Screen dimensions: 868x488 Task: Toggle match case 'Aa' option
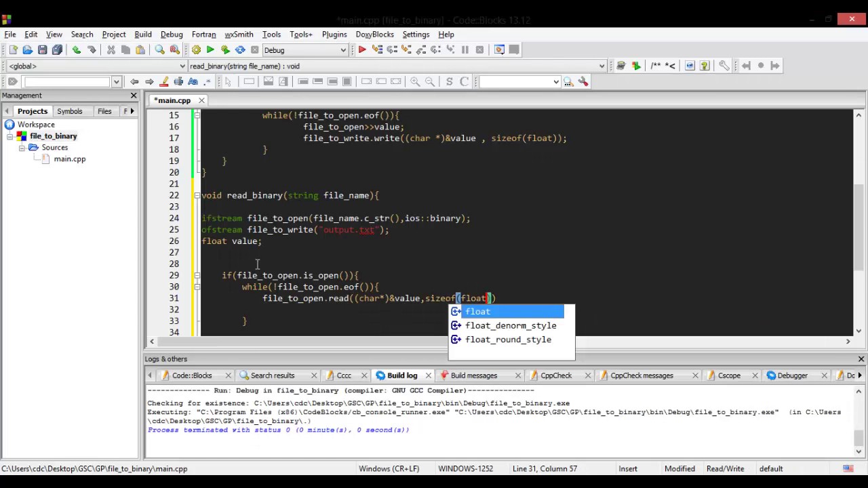(193, 82)
